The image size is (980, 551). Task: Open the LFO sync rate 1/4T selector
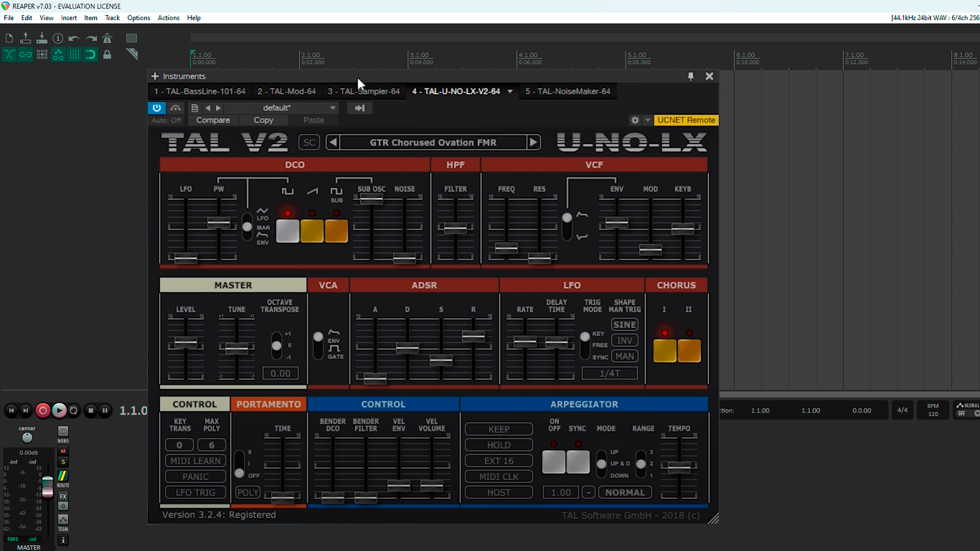tap(609, 373)
